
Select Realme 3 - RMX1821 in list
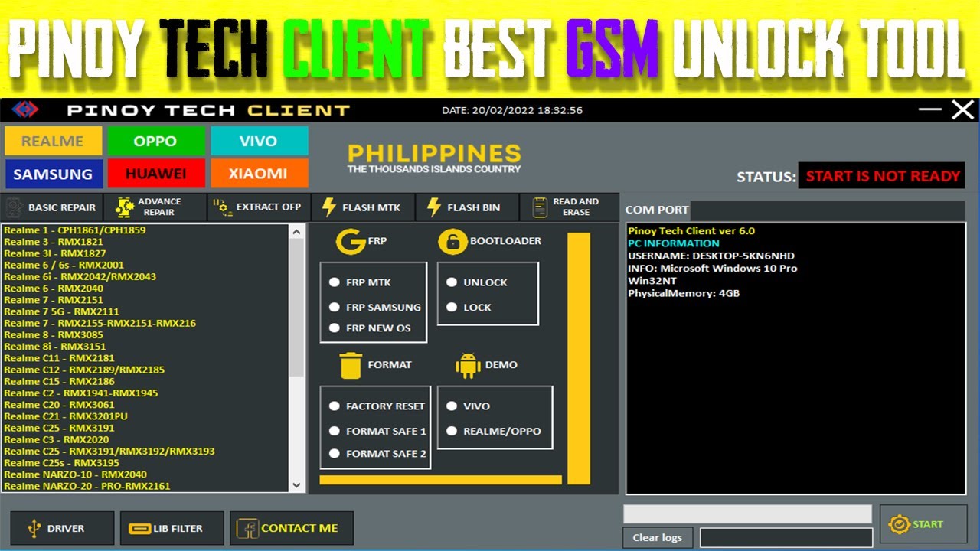53,242
